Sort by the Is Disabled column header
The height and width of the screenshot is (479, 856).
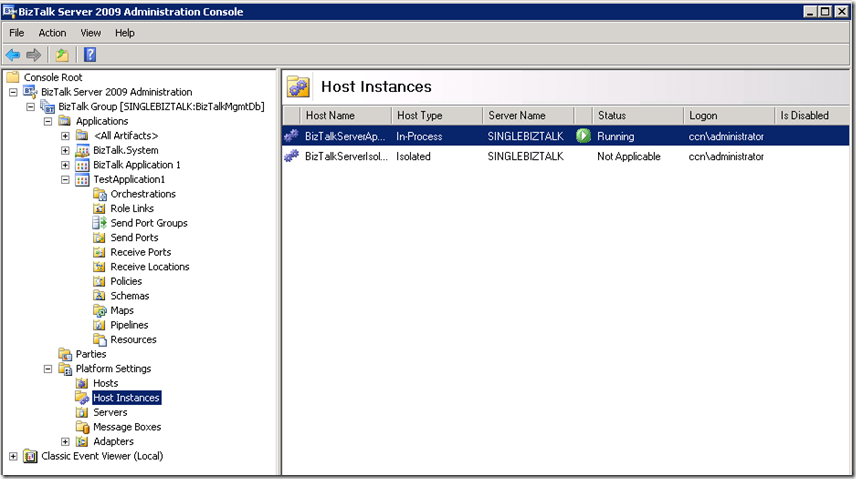pos(812,115)
